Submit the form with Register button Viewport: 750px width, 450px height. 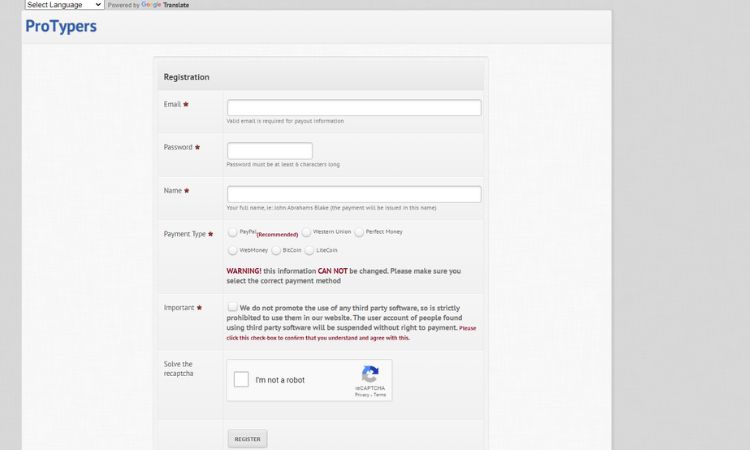pyautogui.click(x=247, y=439)
